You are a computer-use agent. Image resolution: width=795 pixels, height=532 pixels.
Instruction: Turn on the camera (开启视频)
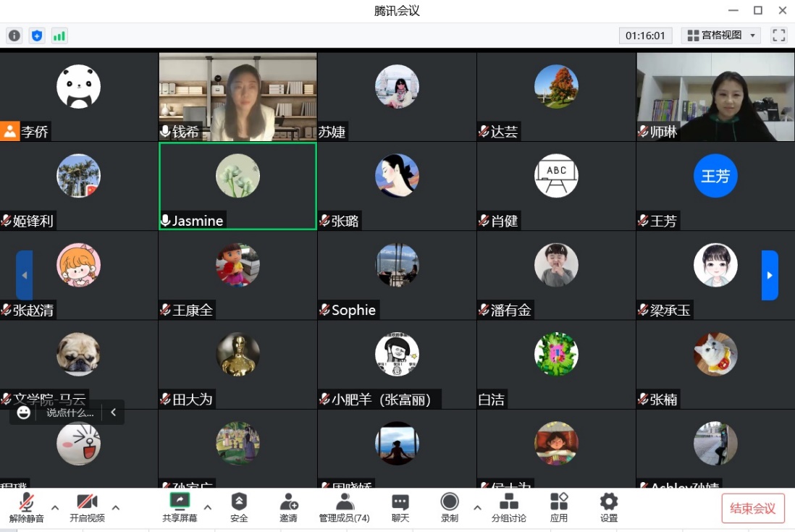[x=87, y=507]
